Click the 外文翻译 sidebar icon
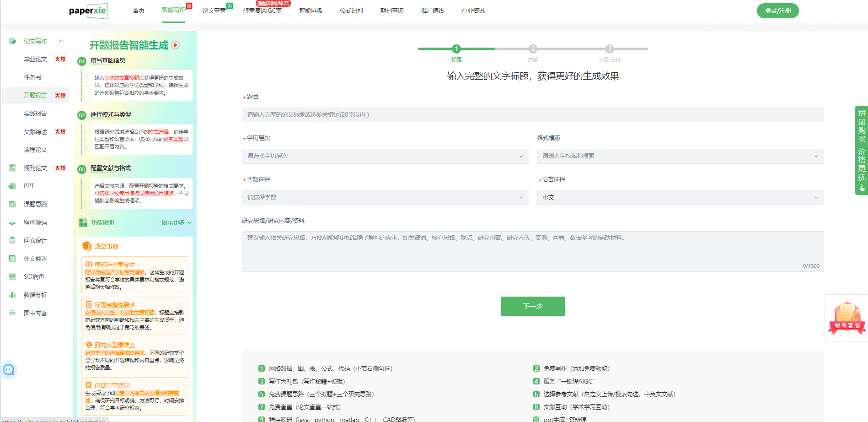Image resolution: width=868 pixels, height=422 pixels. click(12, 259)
